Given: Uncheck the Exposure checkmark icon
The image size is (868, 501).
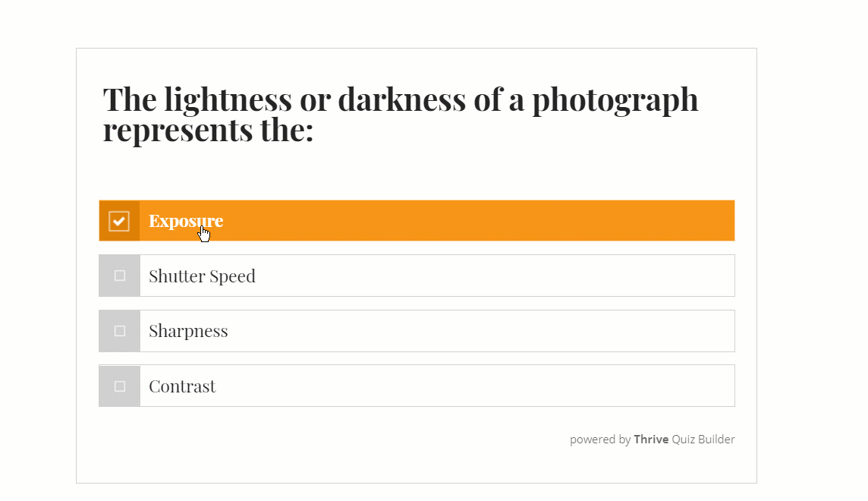Looking at the screenshot, I should (119, 221).
